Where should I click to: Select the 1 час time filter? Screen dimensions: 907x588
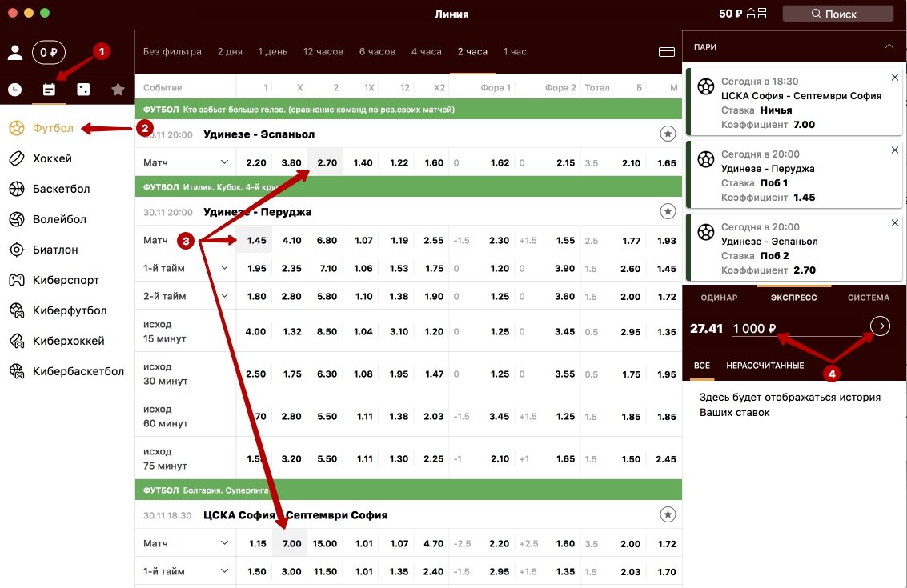515,52
